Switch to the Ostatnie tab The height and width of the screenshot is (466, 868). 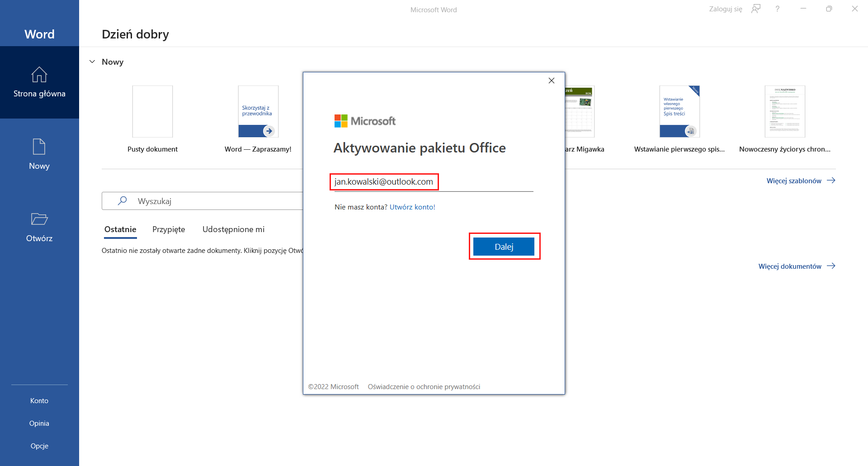120,229
